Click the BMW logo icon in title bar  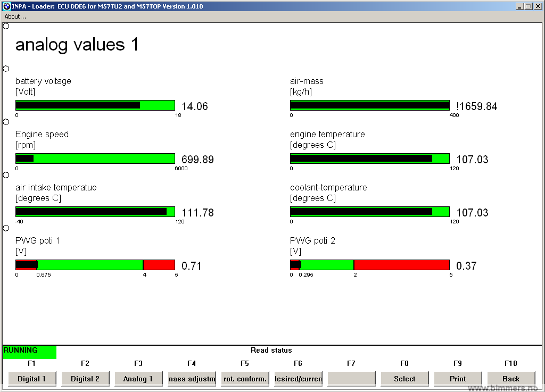(x=7, y=6)
